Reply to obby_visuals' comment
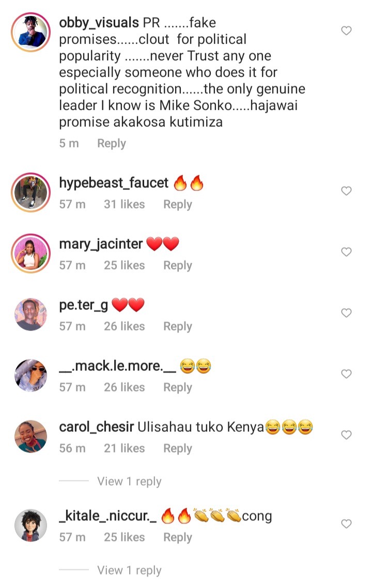Screen dimensions: 372x588 (x=112, y=143)
